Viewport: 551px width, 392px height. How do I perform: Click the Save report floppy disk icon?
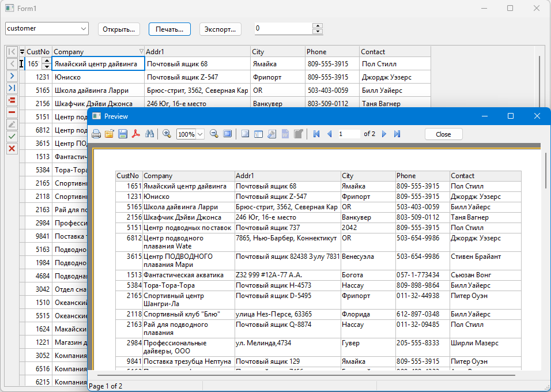point(123,134)
